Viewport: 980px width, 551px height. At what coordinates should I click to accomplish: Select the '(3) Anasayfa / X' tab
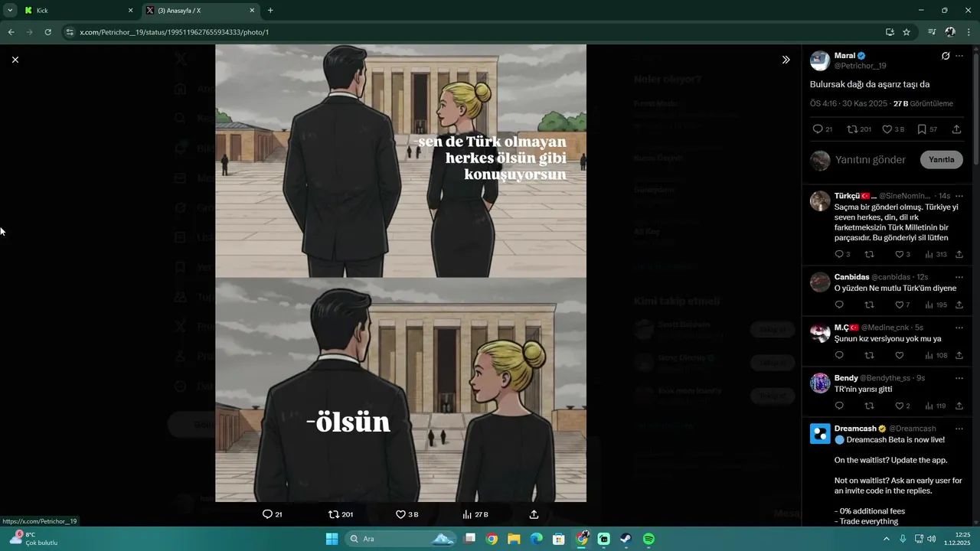201,11
